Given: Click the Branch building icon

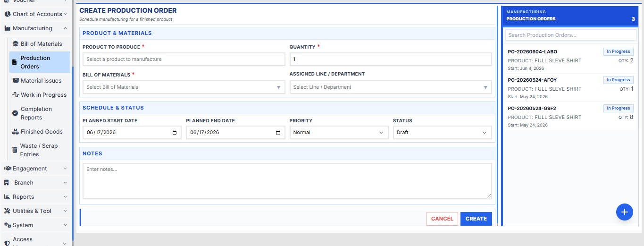Looking at the screenshot, I should point(7,183).
